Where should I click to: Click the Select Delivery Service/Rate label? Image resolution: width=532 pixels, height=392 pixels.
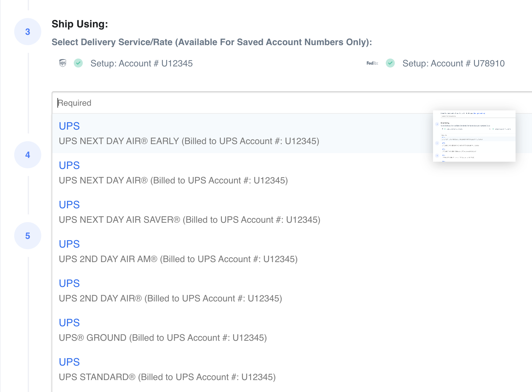212,42
